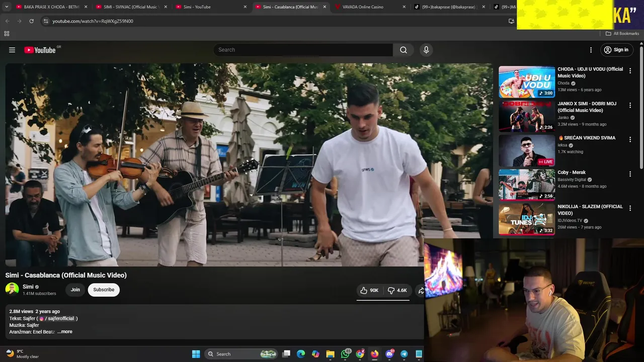Image resolution: width=644 pixels, height=362 pixels.
Task: Open Task View in the taskbar
Action: (x=286, y=354)
